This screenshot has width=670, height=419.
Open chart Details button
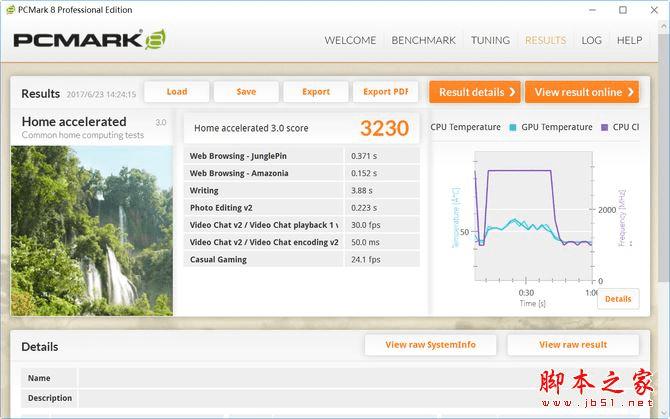618,299
